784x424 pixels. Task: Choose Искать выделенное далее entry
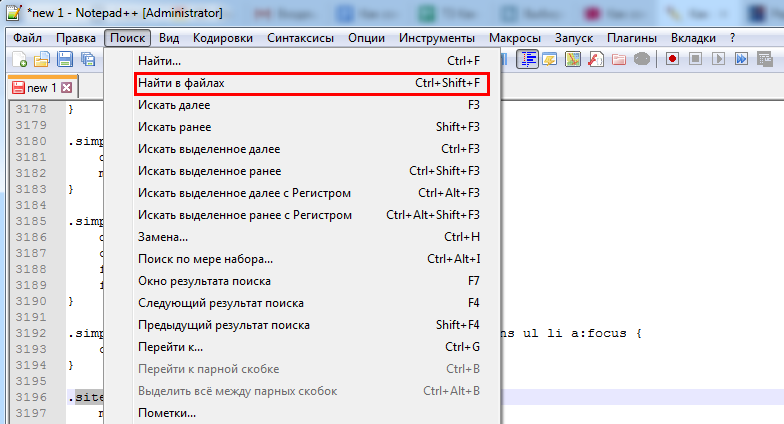tap(302, 149)
